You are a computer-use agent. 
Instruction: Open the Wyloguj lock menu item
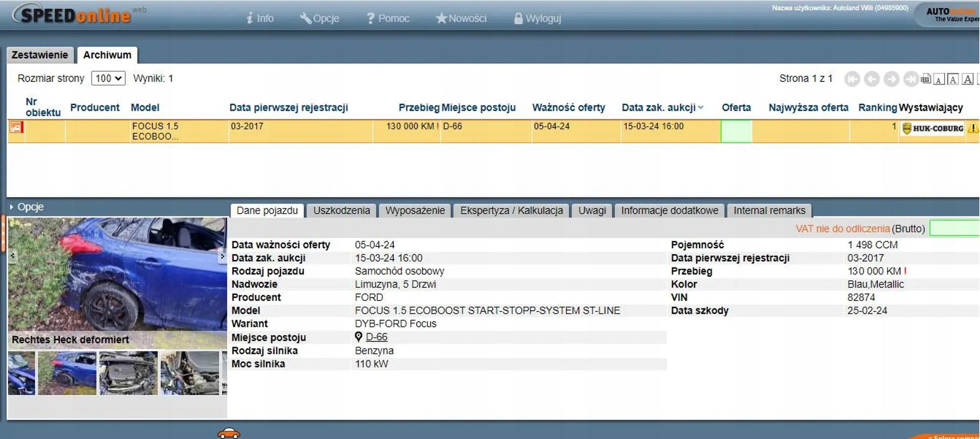(538, 18)
